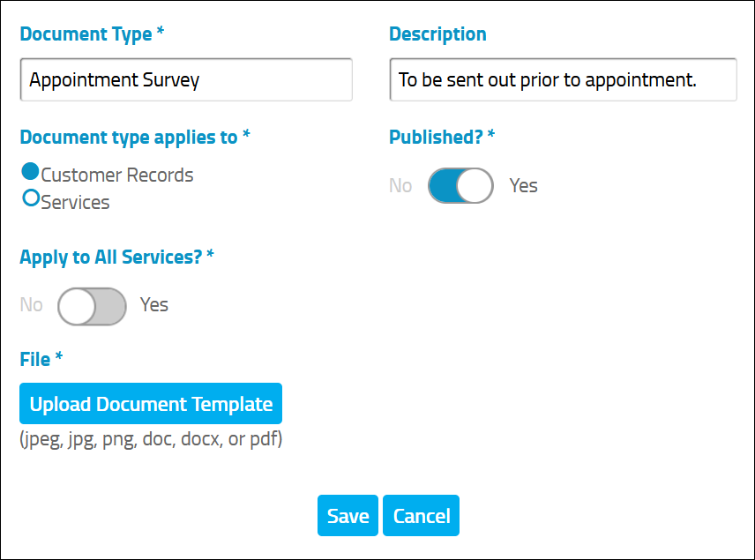Image resolution: width=755 pixels, height=560 pixels.
Task: Click Upload Document Template button
Action: [151, 404]
